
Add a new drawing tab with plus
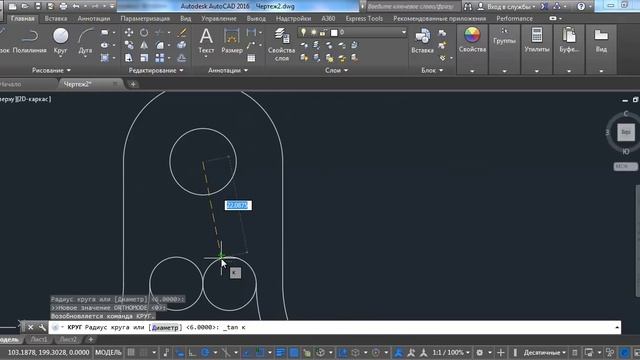pyautogui.click(x=133, y=84)
